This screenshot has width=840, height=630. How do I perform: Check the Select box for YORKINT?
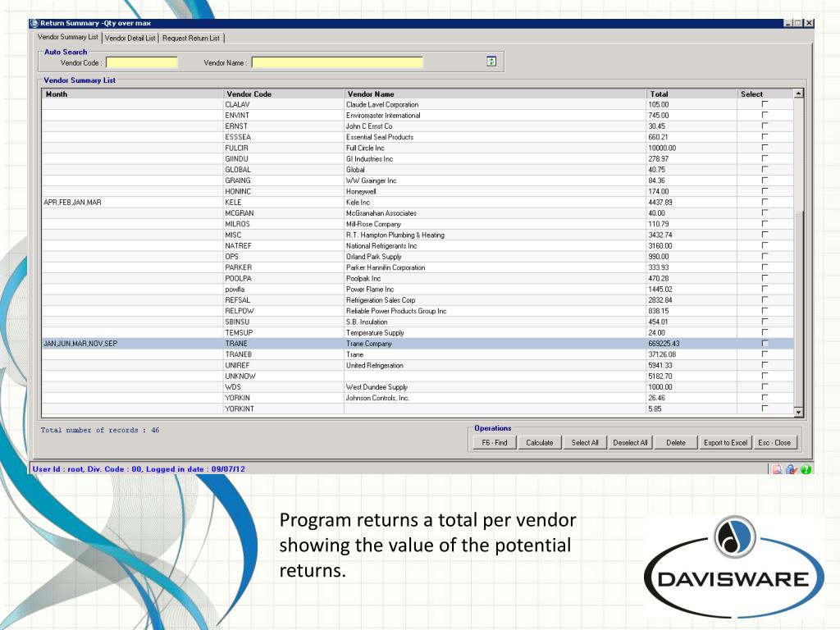tap(765, 408)
